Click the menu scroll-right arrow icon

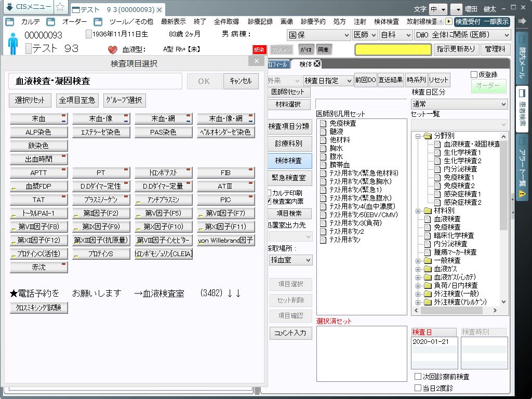tap(448, 21)
